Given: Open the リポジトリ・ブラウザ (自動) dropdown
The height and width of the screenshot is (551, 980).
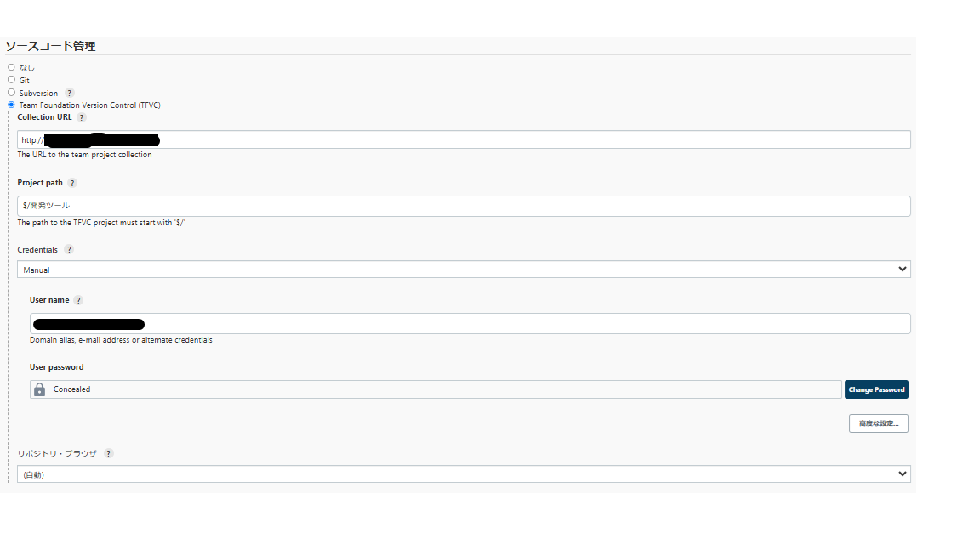Looking at the screenshot, I should pyautogui.click(x=464, y=474).
